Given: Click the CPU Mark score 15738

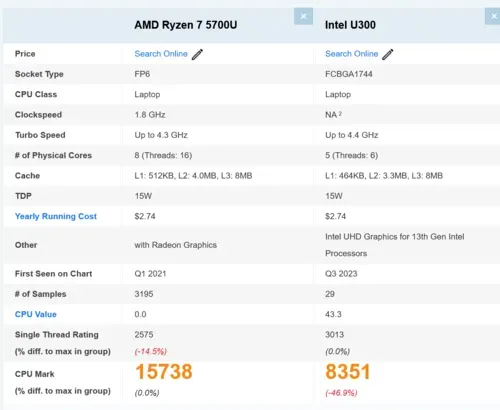Looking at the screenshot, I should pyautogui.click(x=164, y=372).
